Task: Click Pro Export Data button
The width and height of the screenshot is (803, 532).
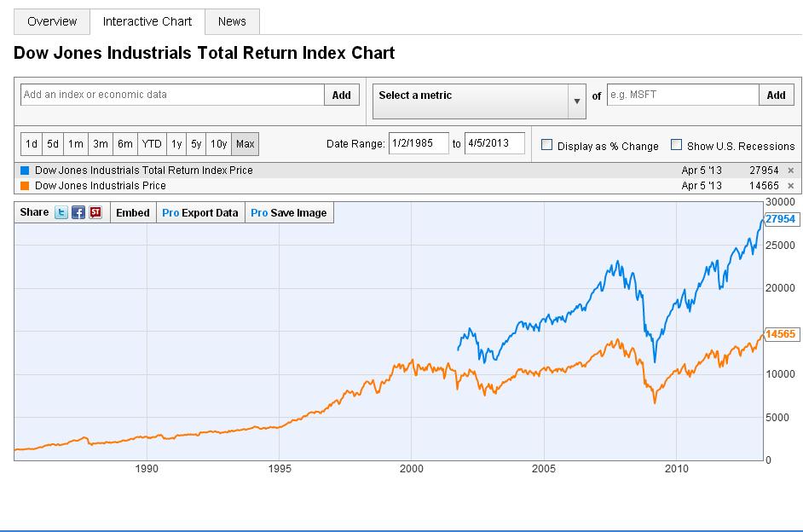Action: [x=200, y=212]
